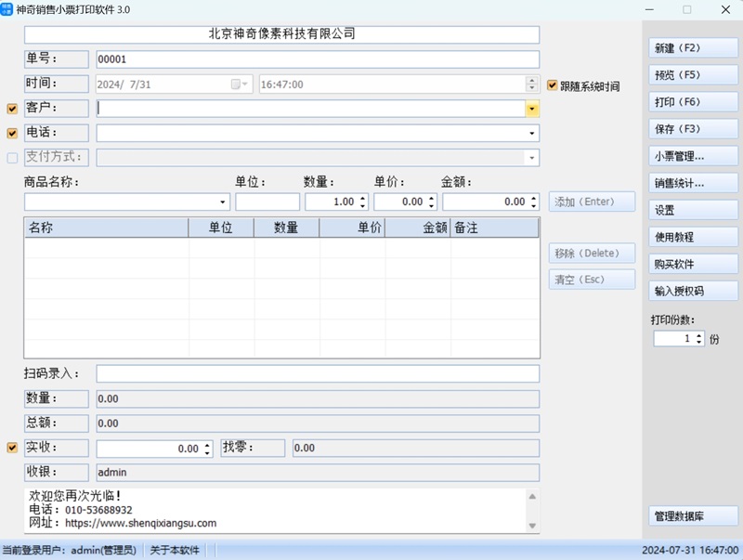
Task: Open the yellow customer dropdown arrow
Action: click(531, 108)
